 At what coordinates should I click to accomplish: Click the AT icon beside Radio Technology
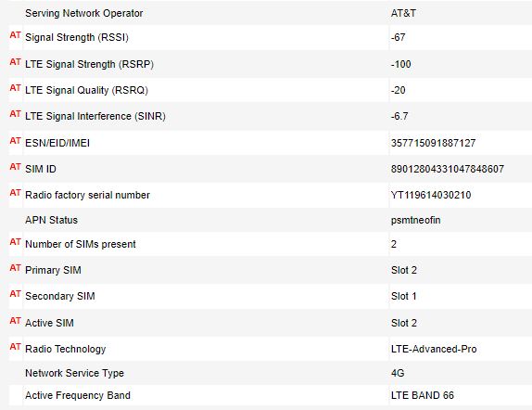15,347
